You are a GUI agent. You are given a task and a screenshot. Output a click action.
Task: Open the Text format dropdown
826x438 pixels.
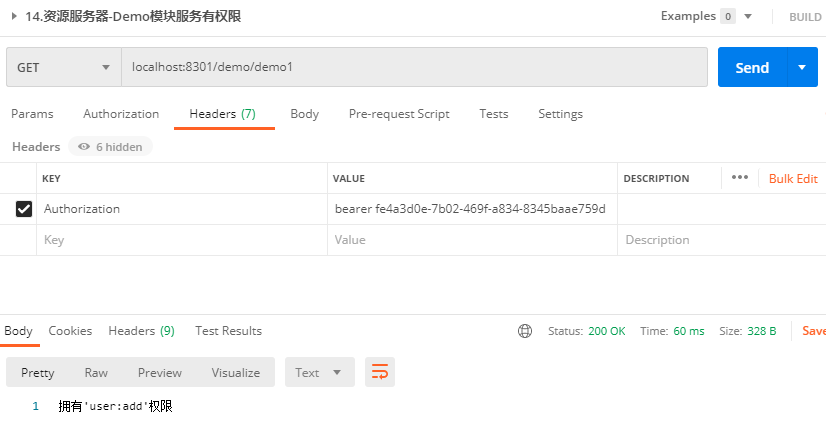319,373
